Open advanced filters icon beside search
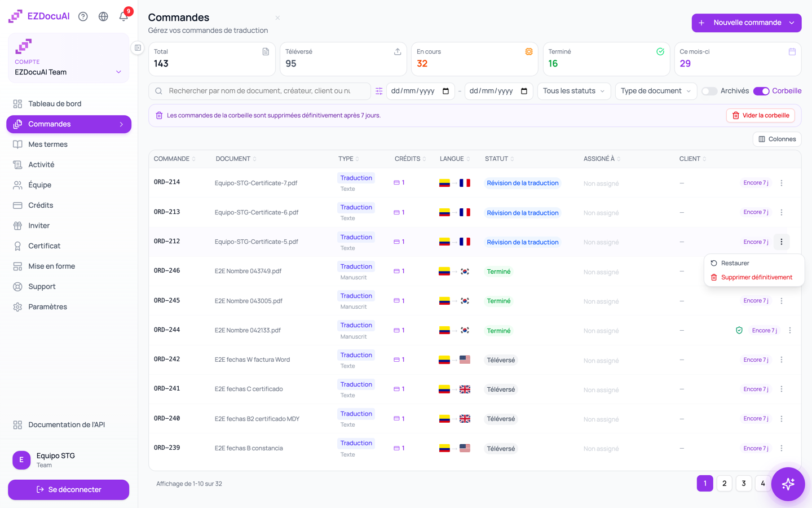This screenshot has width=812, height=508. 379,91
